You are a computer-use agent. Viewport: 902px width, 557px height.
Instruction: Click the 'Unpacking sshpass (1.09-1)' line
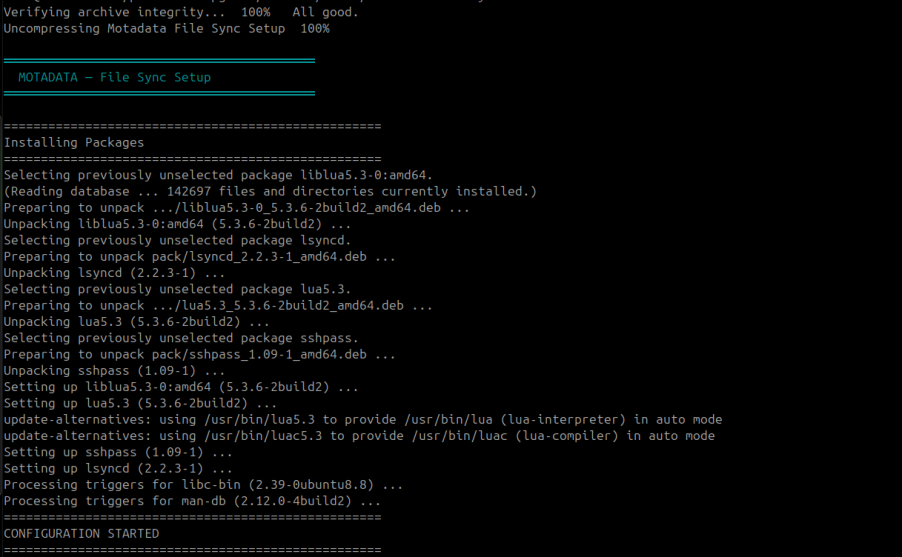114,371
